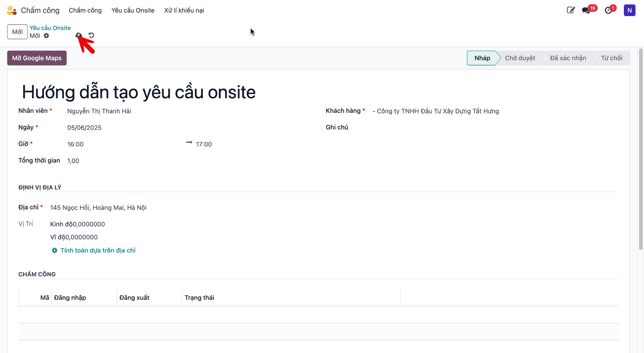This screenshot has height=353, width=644.
Task: Click the Vĩ độ latitude value
Action: (x=82, y=237)
